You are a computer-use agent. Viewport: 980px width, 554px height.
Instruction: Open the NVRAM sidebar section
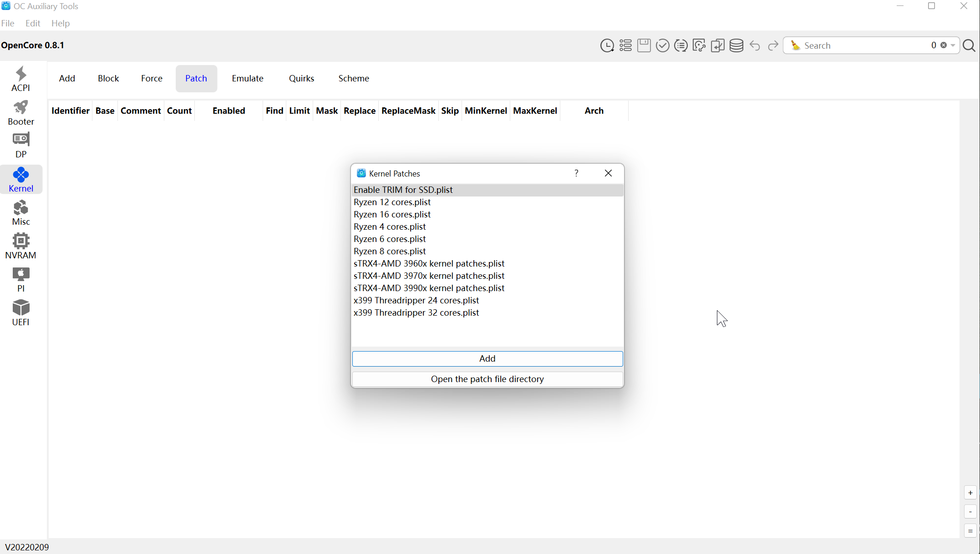tap(21, 246)
